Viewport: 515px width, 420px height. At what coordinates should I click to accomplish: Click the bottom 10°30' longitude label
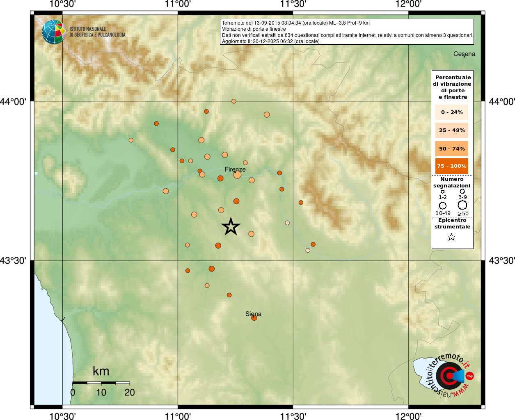point(62,416)
